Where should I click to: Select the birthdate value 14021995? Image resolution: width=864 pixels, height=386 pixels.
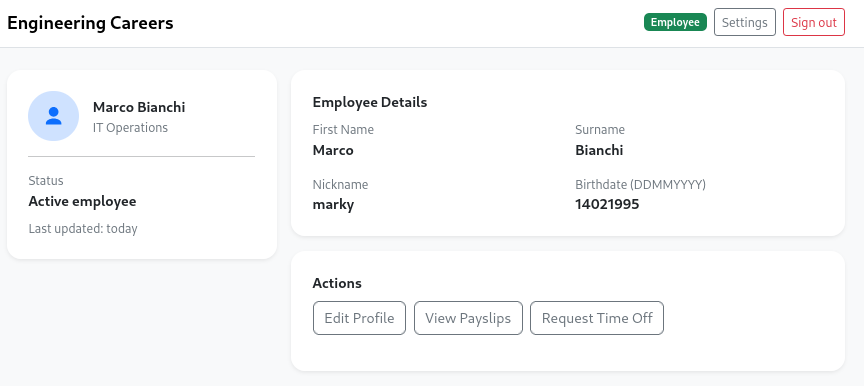point(607,205)
